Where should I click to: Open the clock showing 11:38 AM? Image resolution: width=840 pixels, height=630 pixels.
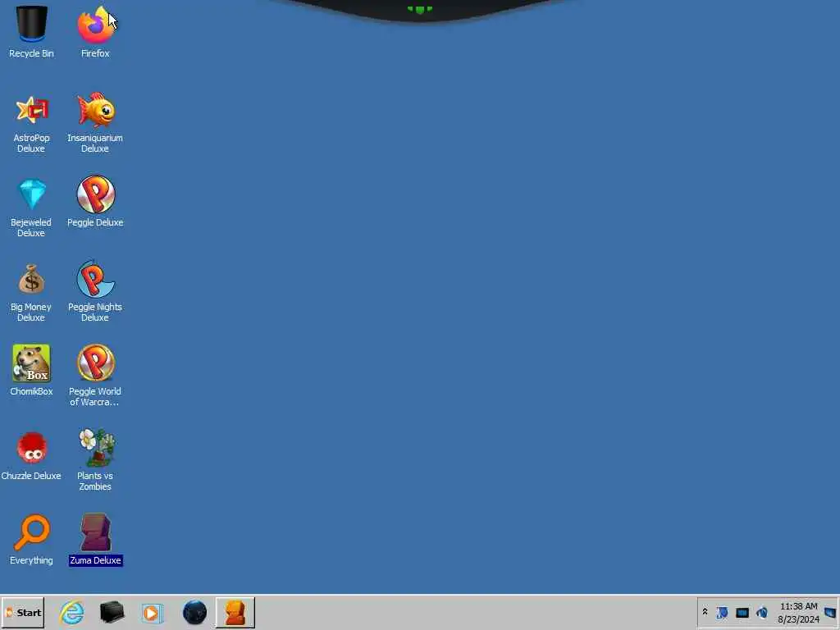pos(799,606)
